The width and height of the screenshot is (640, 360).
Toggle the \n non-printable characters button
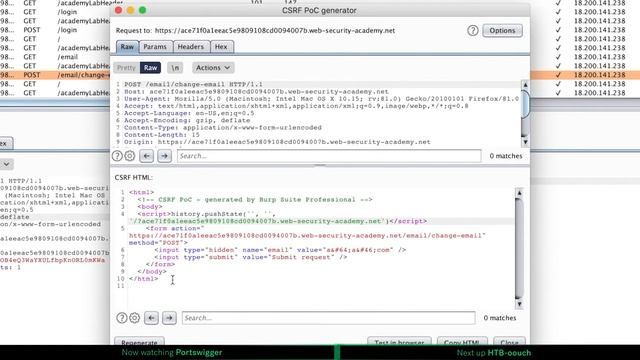coord(175,68)
